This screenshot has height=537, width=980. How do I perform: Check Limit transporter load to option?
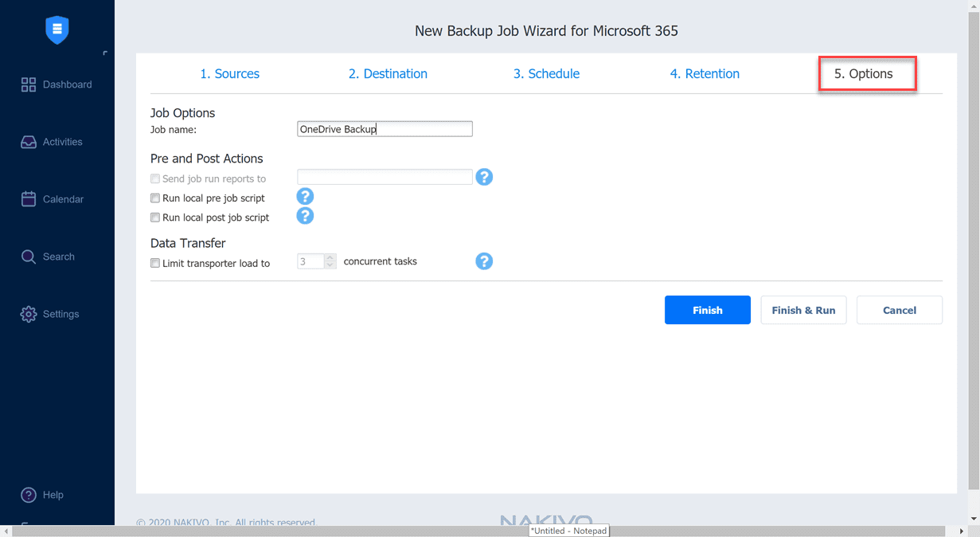155,263
